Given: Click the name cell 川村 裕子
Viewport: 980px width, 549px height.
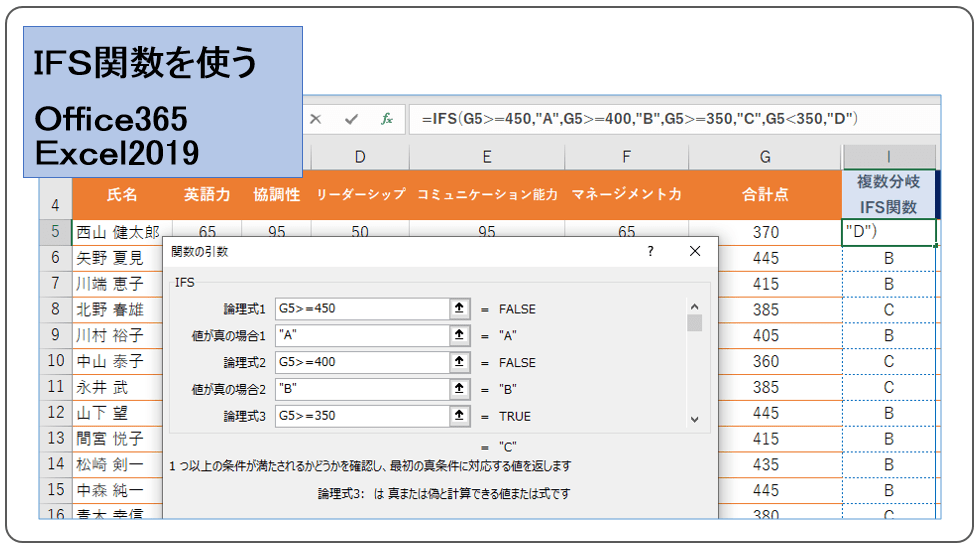Looking at the screenshot, I should 118,335.
